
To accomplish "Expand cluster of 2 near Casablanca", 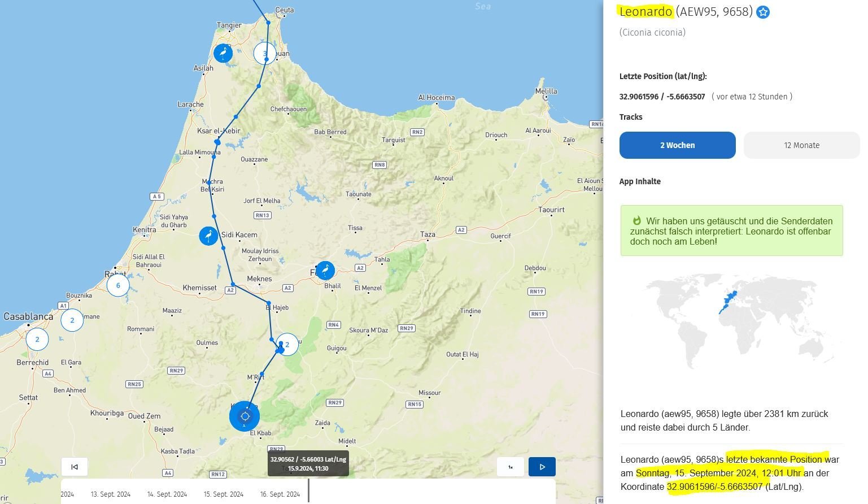I will (x=72, y=320).
